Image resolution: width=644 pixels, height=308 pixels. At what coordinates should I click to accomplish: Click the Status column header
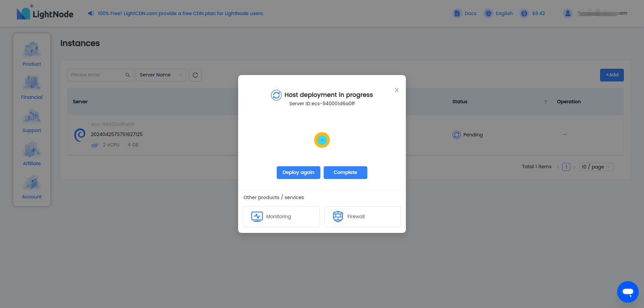(460, 102)
